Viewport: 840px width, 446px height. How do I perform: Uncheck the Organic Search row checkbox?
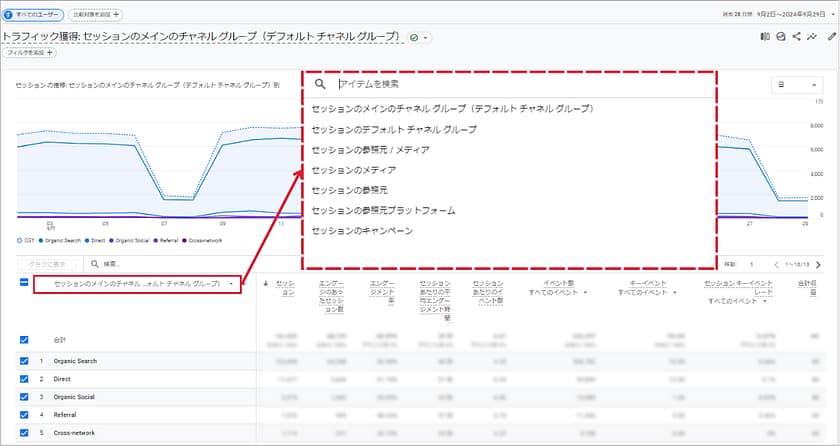[x=25, y=360]
